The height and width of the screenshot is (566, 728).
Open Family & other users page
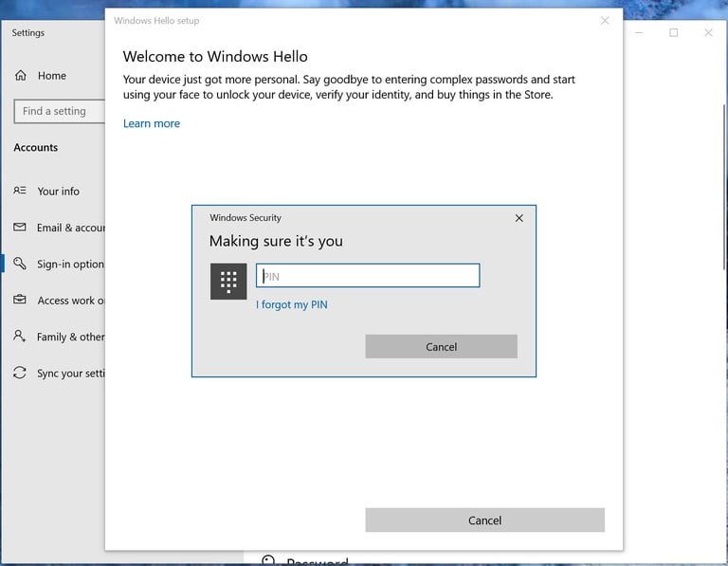[71, 337]
